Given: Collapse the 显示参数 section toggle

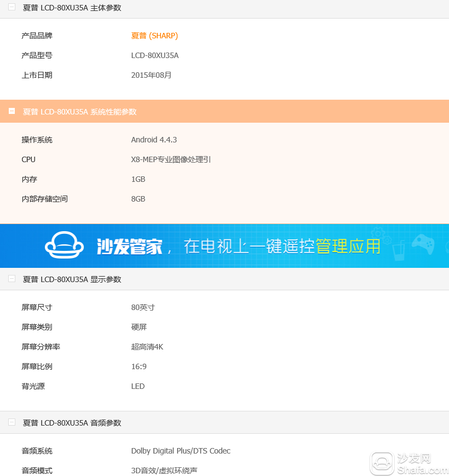Looking at the screenshot, I should 12,279.
